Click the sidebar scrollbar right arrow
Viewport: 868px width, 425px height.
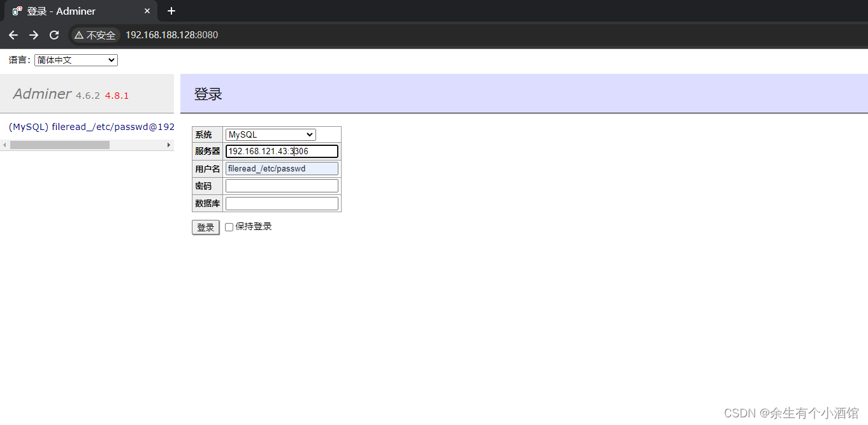click(169, 145)
